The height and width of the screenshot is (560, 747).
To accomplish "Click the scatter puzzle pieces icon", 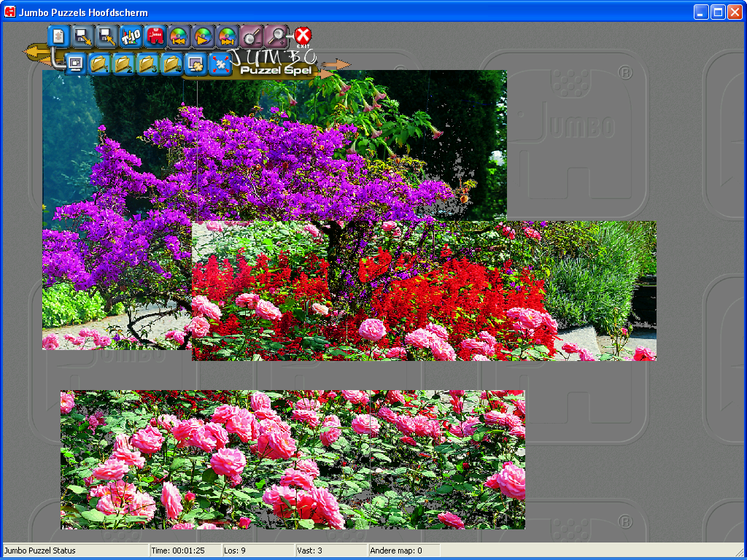I will coord(220,64).
